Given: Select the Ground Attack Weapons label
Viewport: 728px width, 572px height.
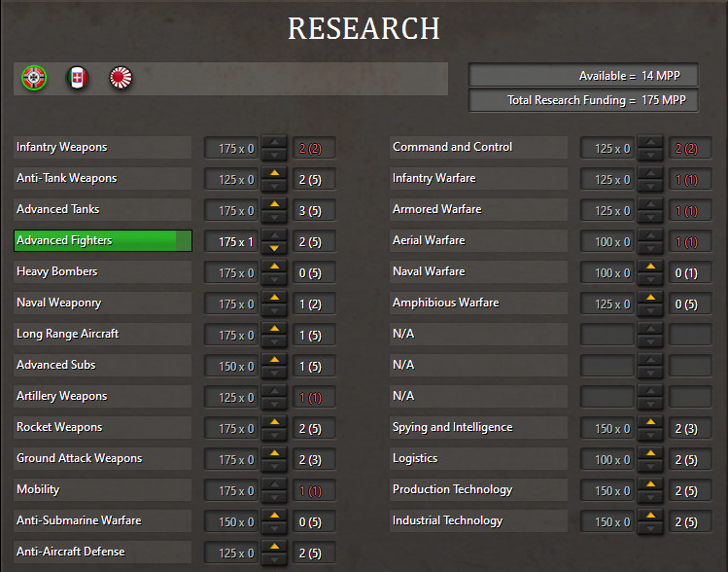Looking at the screenshot, I should [103, 458].
